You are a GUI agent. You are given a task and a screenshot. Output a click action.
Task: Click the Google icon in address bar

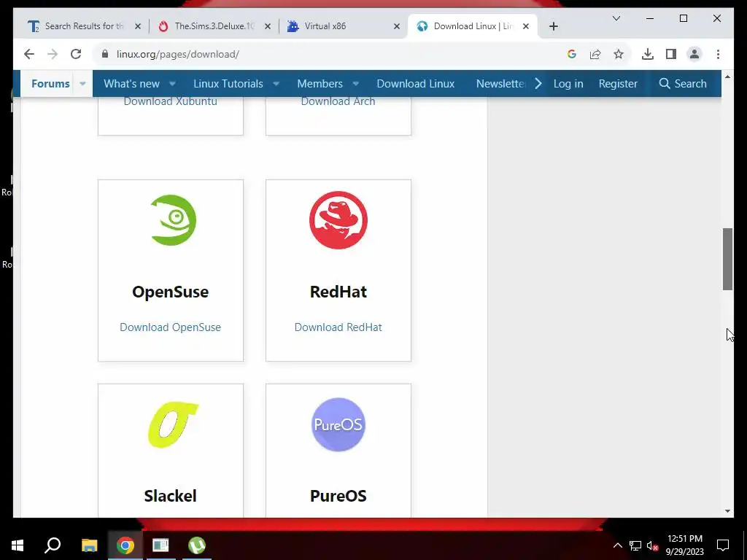click(572, 54)
